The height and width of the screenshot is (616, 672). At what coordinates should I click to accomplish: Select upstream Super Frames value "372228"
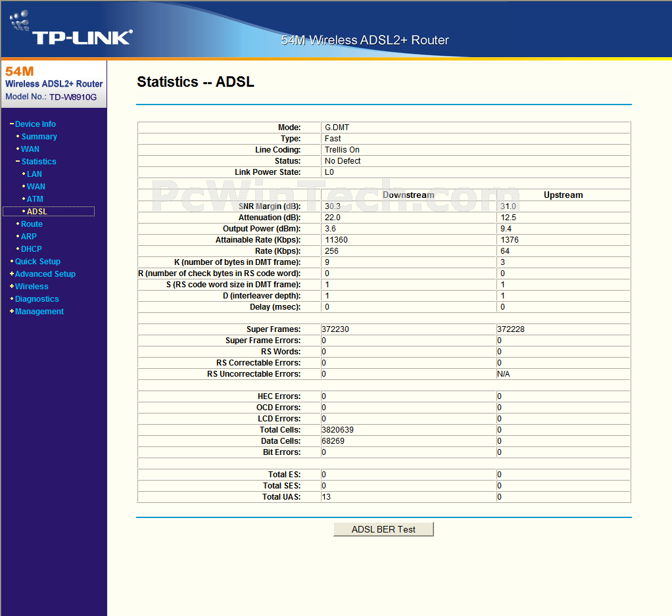(511, 329)
